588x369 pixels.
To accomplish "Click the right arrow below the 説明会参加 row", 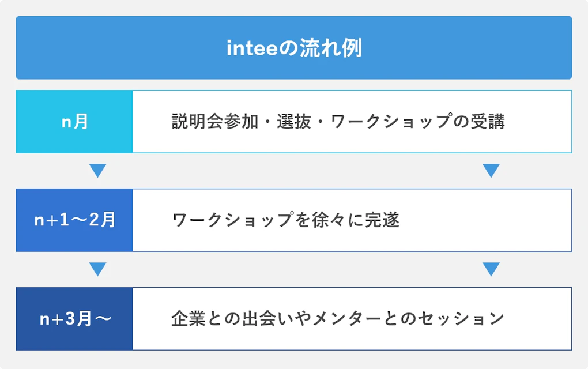I will pos(491,171).
